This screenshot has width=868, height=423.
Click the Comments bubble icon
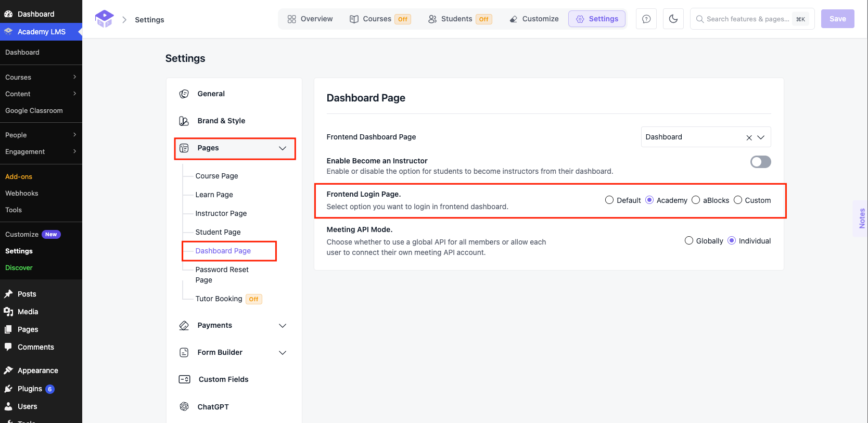click(8, 347)
